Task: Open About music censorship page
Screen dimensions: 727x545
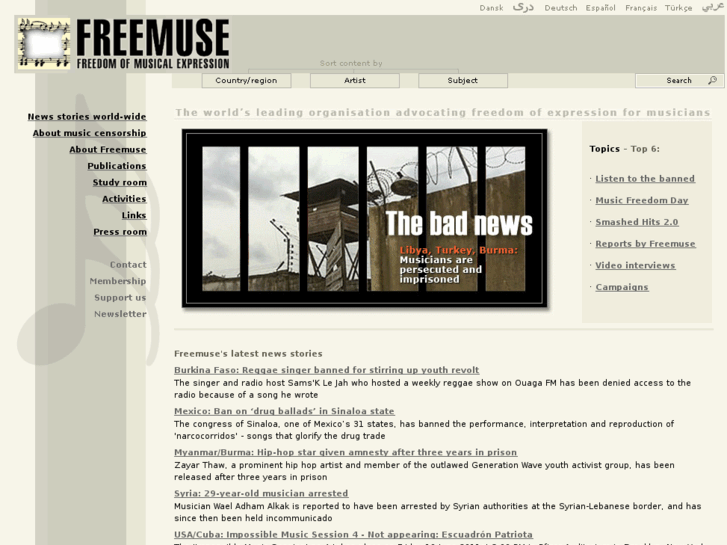Action: [89, 133]
